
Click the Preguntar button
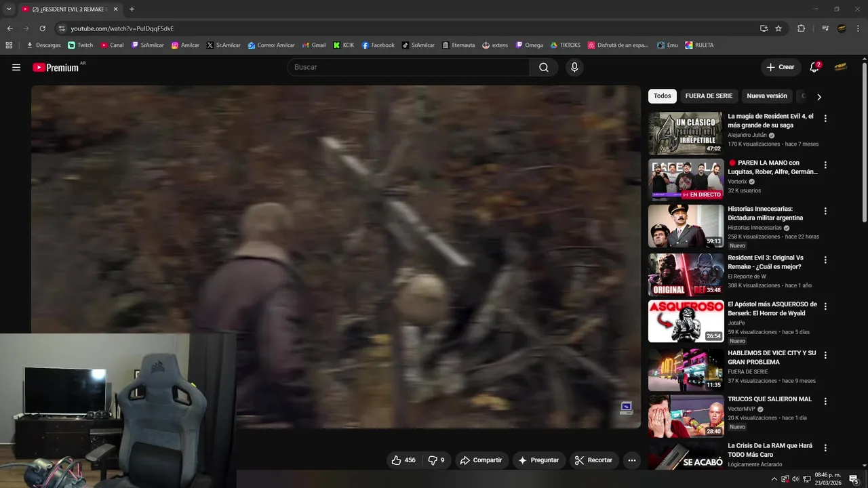coord(538,460)
